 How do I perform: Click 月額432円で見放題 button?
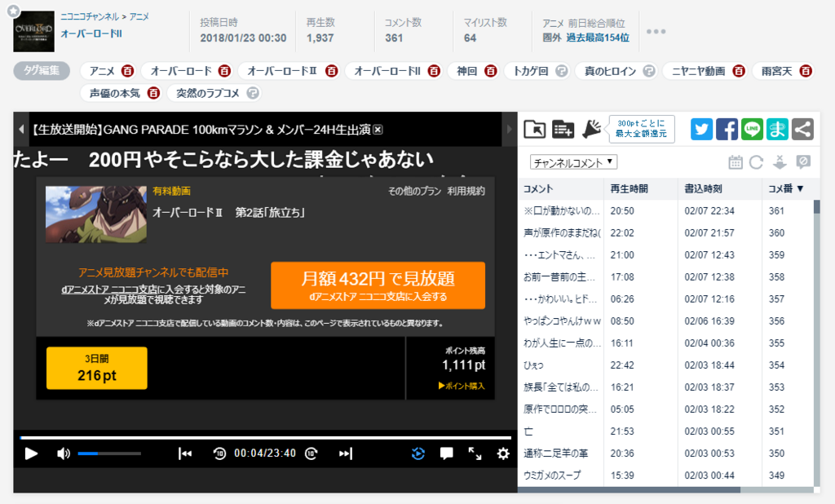pos(378,285)
